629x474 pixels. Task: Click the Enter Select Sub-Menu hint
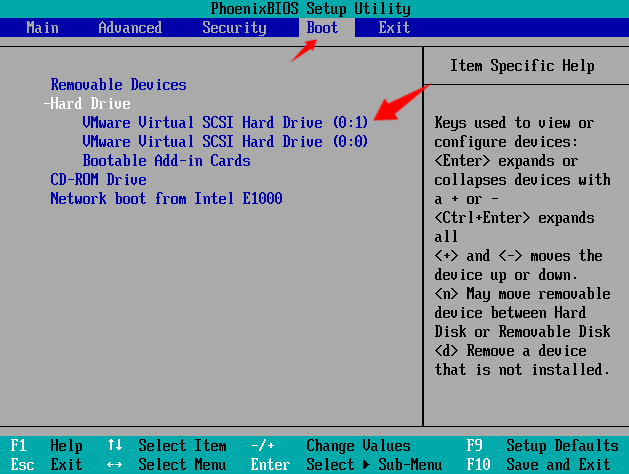(x=347, y=464)
